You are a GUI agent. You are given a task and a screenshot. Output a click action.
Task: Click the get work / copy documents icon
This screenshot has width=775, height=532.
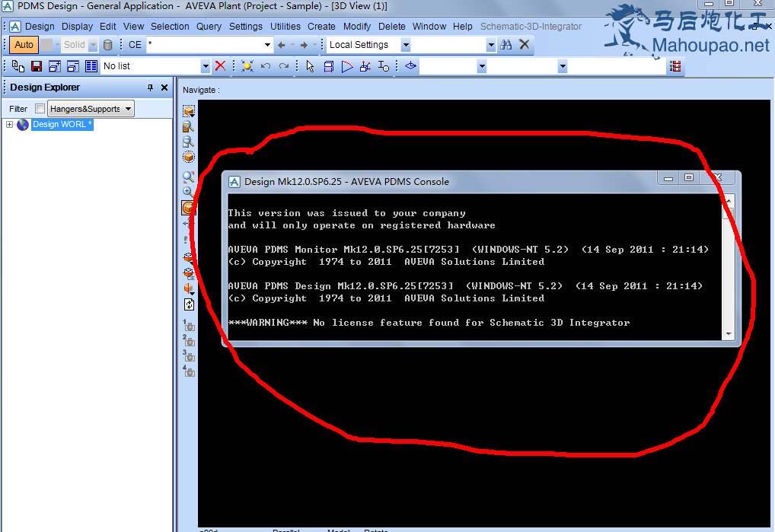[18, 66]
